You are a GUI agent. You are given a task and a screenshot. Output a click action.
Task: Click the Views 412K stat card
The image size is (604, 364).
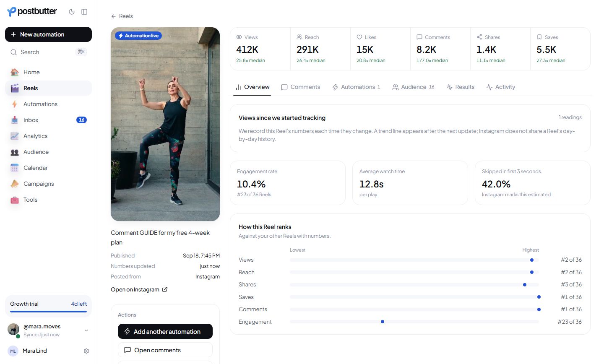point(260,49)
